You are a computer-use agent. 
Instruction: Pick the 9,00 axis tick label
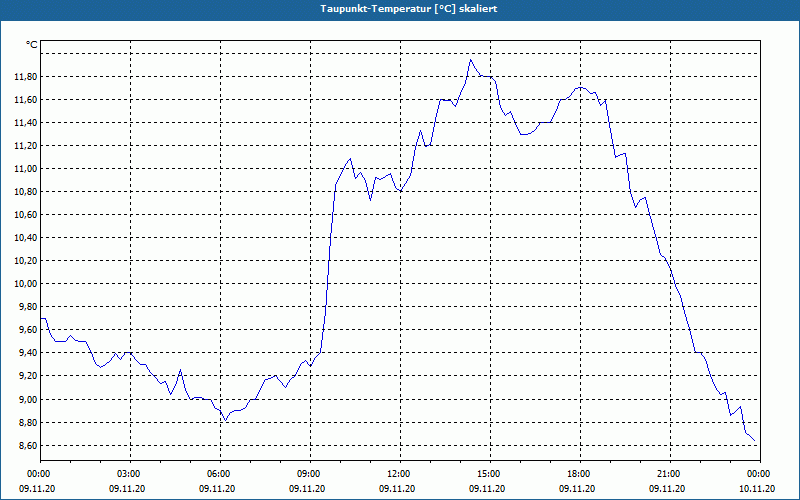(27, 399)
